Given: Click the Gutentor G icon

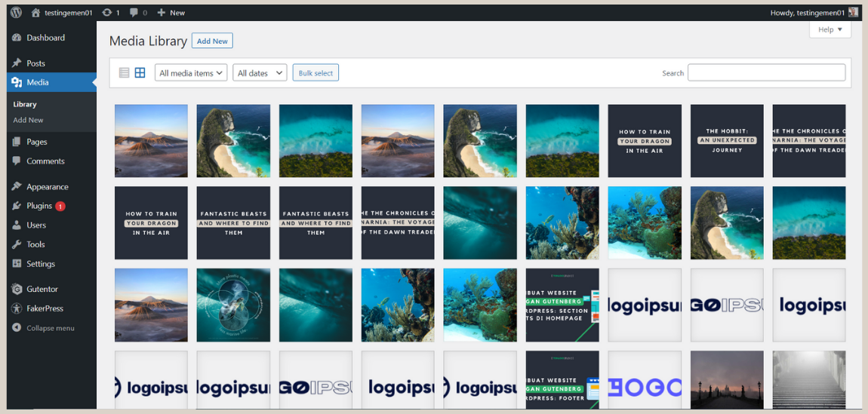Looking at the screenshot, I should [x=17, y=289].
